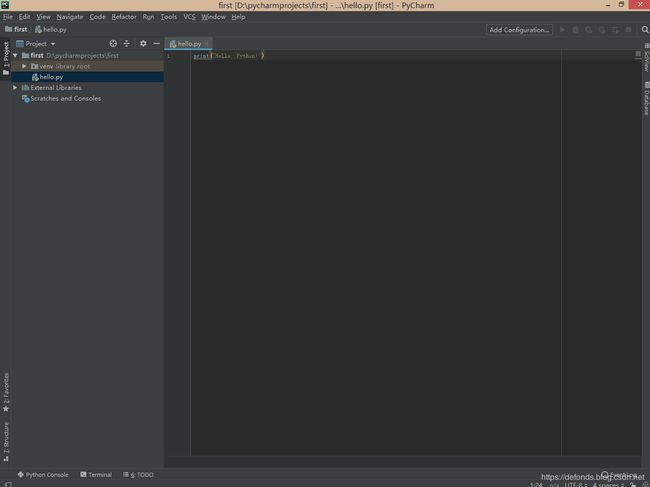The width and height of the screenshot is (650, 487).
Task: Click the Profile toolbar icon
Action: 602,30
